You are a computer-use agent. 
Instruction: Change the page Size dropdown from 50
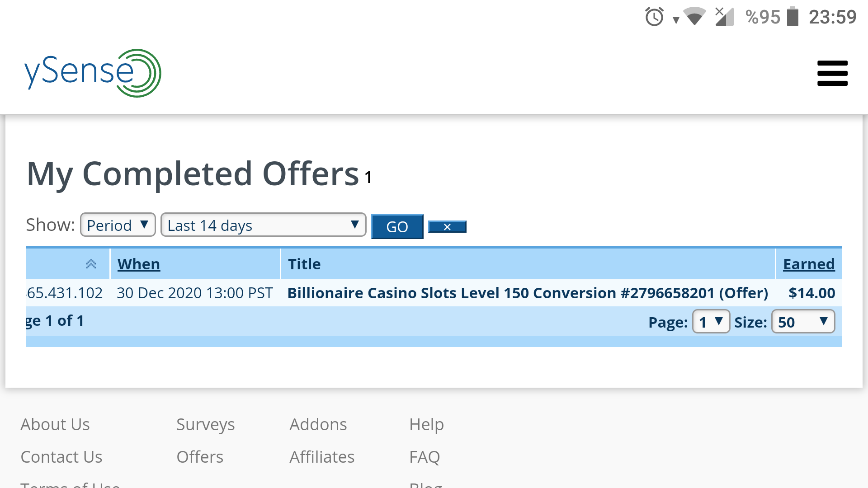[803, 322]
